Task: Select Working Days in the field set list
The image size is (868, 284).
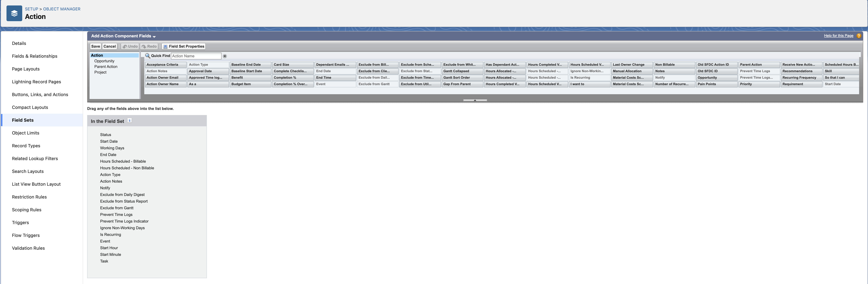Action: (x=112, y=148)
